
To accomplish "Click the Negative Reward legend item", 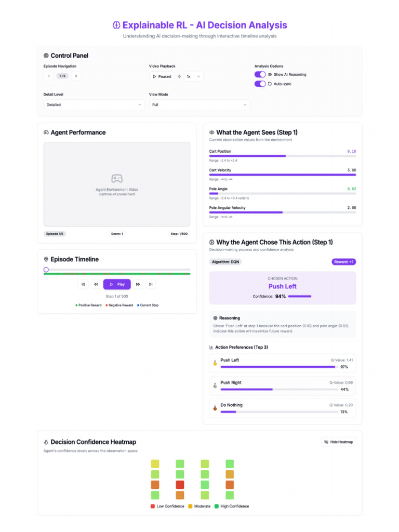I will pyautogui.click(x=119, y=305).
